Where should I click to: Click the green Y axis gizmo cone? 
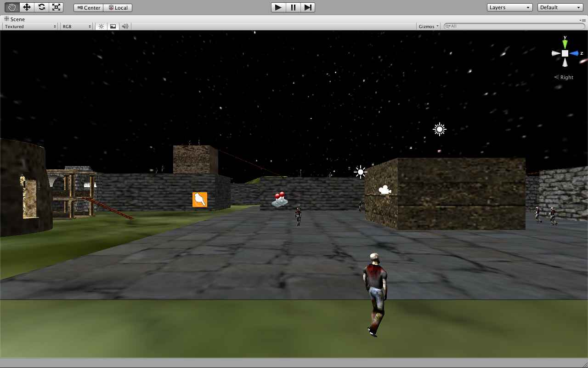(x=565, y=44)
